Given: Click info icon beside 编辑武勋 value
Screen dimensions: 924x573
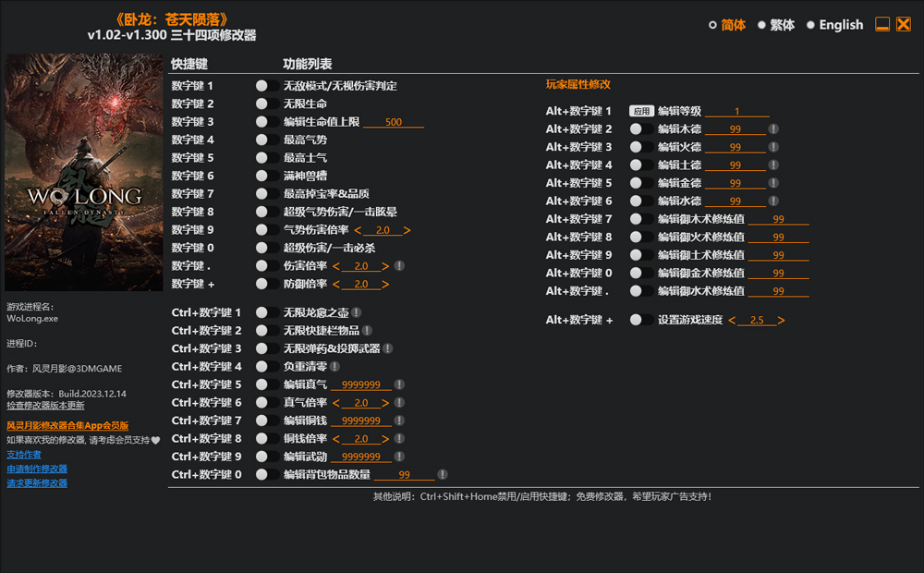Looking at the screenshot, I should click(x=399, y=457).
